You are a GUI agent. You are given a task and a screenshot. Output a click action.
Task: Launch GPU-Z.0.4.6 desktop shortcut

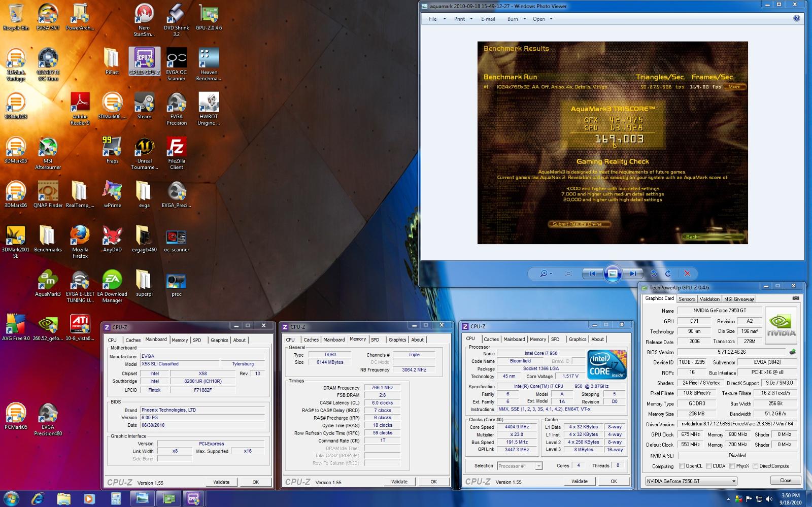click(x=209, y=17)
